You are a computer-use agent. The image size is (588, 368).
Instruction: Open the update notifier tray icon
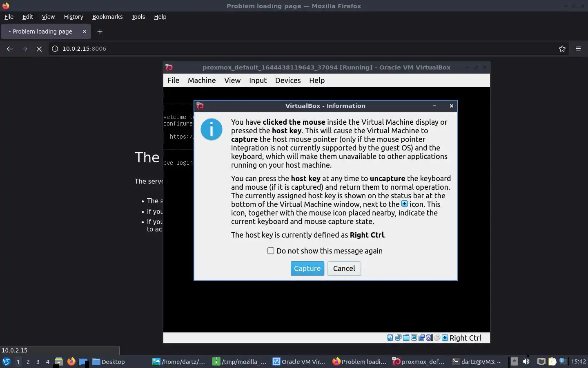click(563, 361)
